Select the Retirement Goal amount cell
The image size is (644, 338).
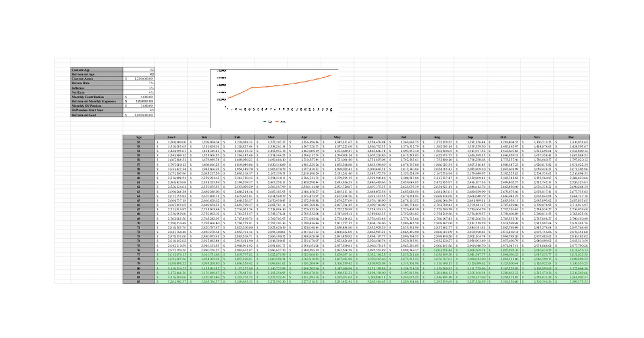(140, 115)
